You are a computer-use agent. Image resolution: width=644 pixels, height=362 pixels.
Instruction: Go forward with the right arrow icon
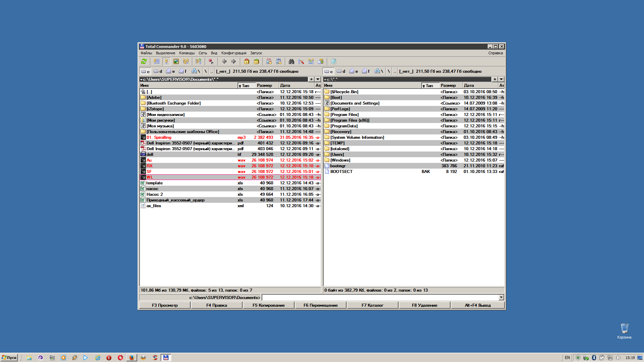tap(234, 61)
